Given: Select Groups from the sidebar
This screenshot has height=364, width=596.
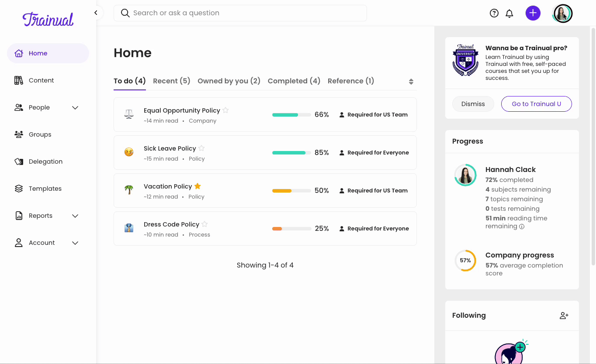Looking at the screenshot, I should [x=40, y=134].
